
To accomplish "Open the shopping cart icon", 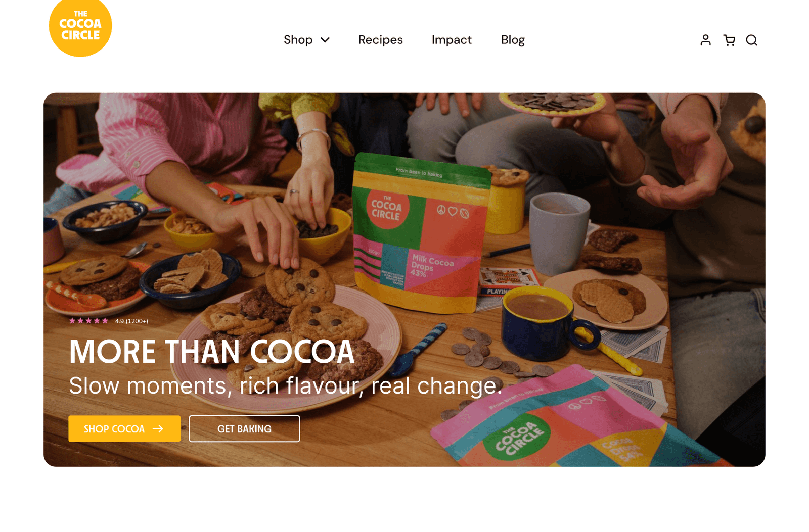I will 729,40.
